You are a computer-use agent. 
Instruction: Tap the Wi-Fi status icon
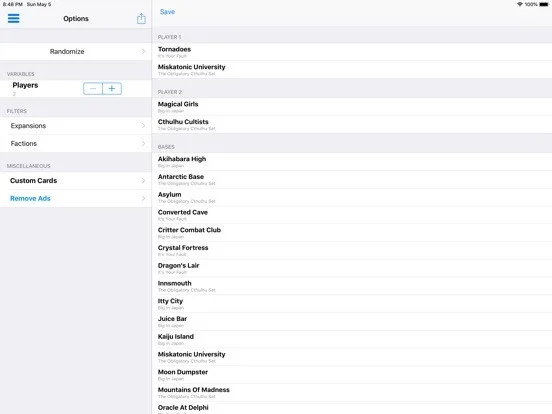click(x=519, y=4)
